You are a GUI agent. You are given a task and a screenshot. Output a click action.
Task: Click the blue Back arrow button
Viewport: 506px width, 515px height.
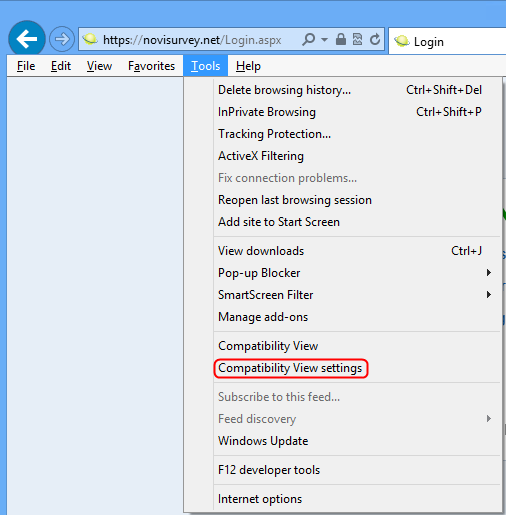pyautogui.click(x=27, y=39)
